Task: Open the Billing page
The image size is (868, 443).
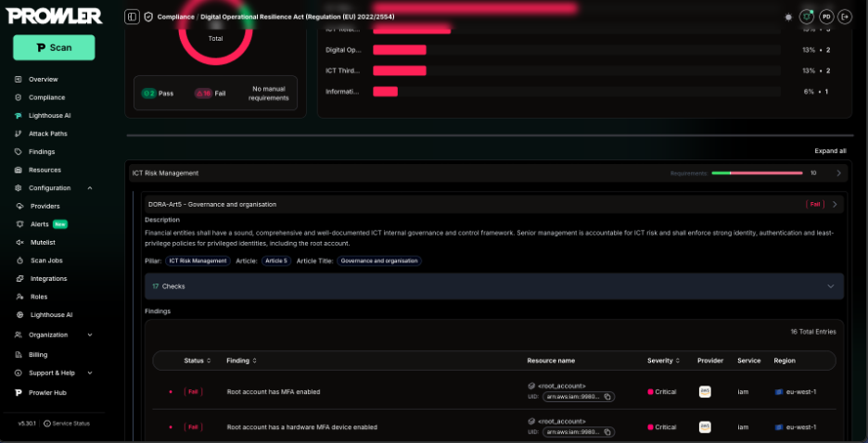Action: [x=38, y=355]
